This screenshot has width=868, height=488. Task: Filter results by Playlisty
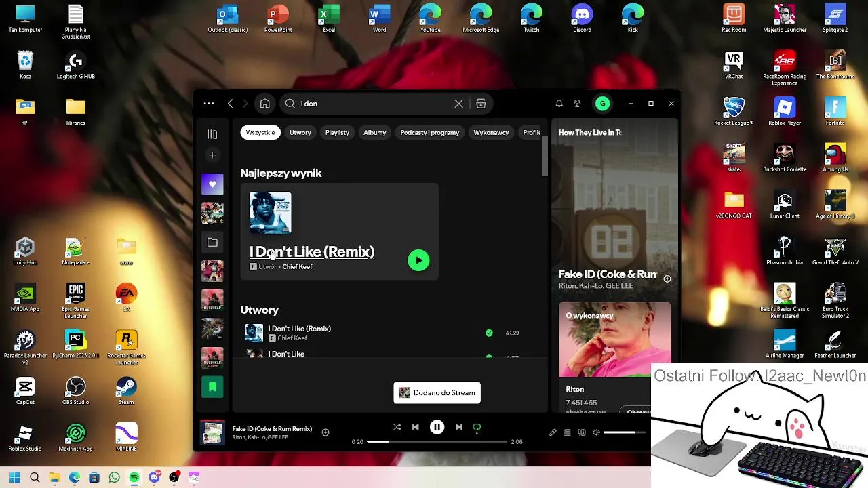[x=337, y=133]
